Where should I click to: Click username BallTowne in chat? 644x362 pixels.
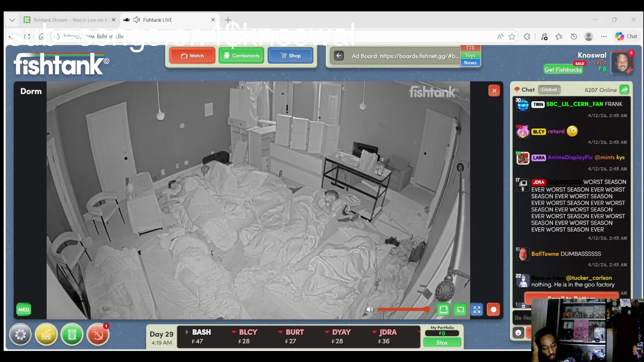tap(545, 254)
